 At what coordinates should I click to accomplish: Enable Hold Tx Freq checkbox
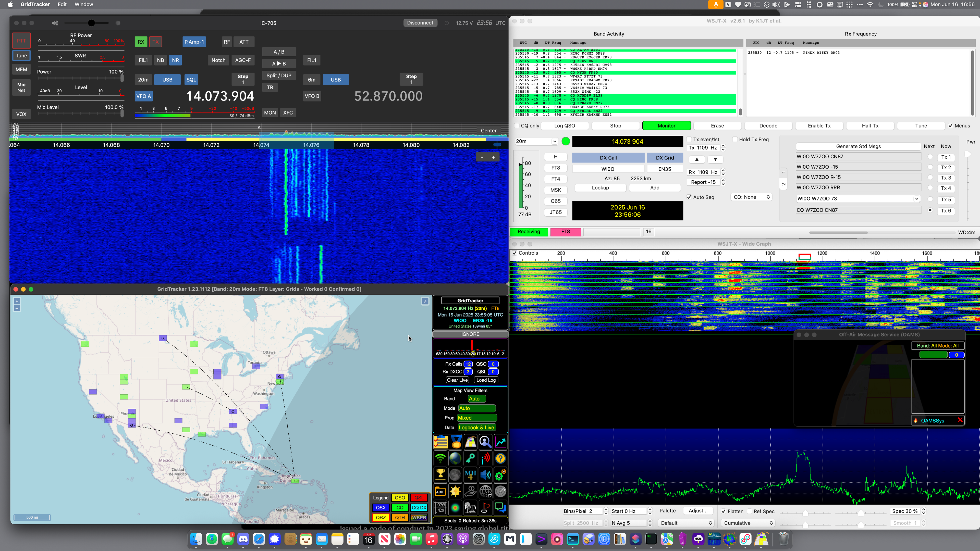[x=735, y=140]
